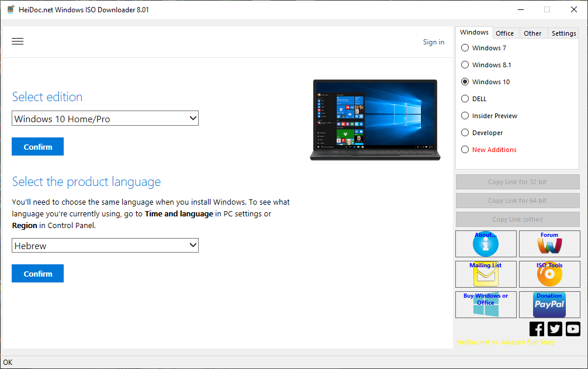Click the Sign in link

pyautogui.click(x=434, y=42)
